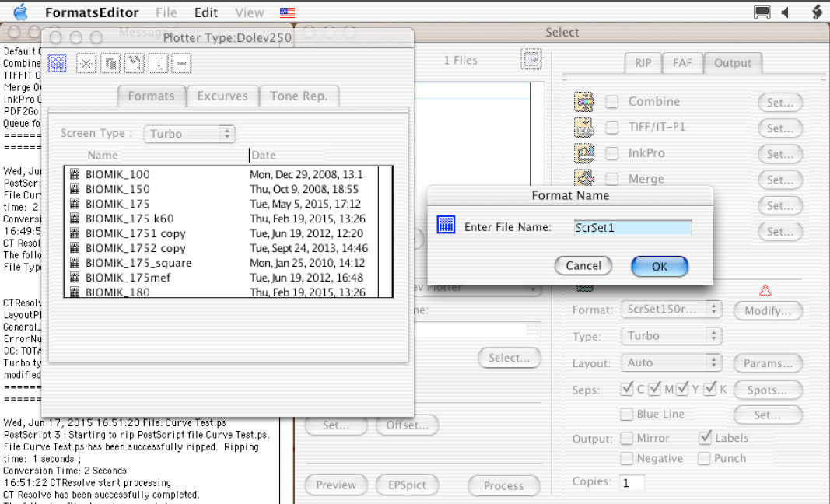Uncheck the K separation checkbox
This screenshot has width=830, height=504.
[x=710, y=389]
